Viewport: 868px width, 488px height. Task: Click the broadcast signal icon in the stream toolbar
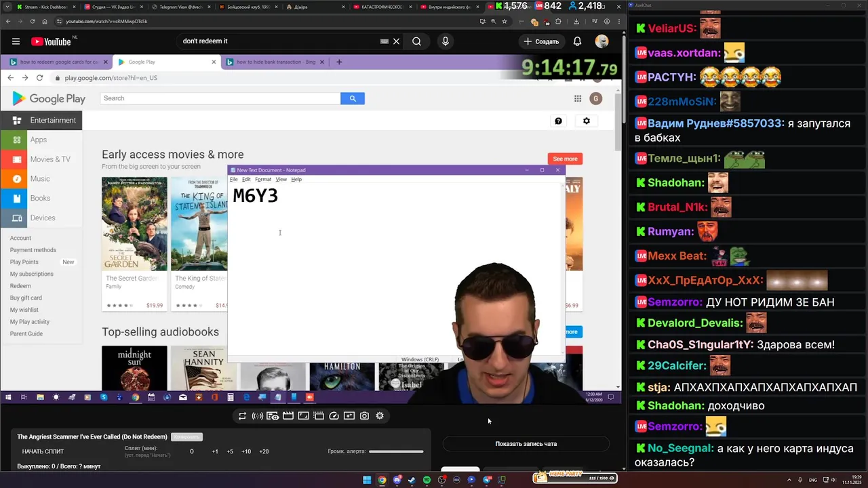pyautogui.click(x=258, y=416)
